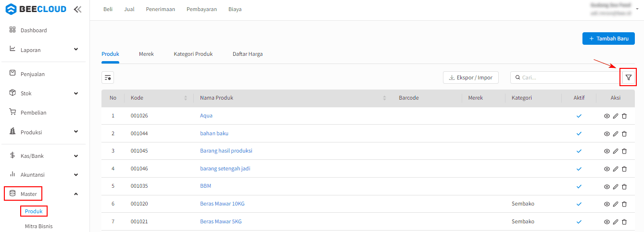This screenshot has height=232, width=644.
Task: Expand Stok menu chevron
Action: tap(76, 93)
